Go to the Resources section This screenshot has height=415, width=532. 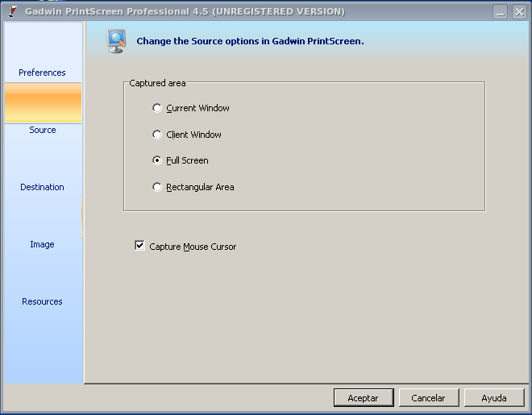point(42,301)
